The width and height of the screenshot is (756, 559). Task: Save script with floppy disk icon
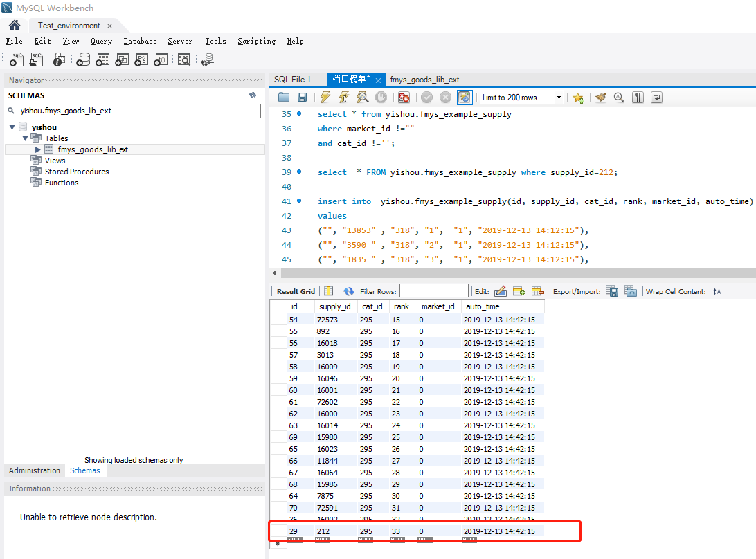pyautogui.click(x=303, y=98)
